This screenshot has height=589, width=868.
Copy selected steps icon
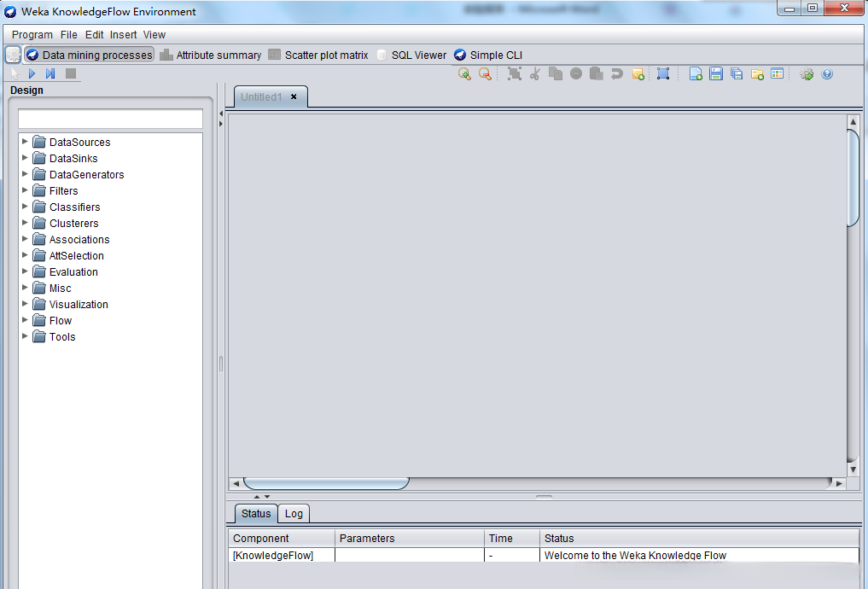pyautogui.click(x=556, y=73)
